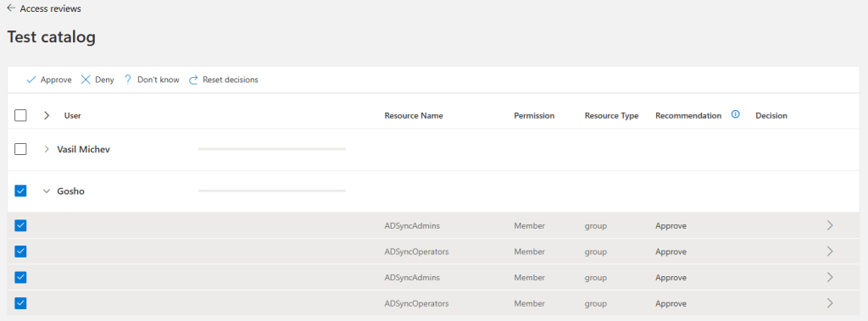This screenshot has height=321, width=868.
Task: Open details chevron of last ADSyncOperators row
Action: coord(829,303)
